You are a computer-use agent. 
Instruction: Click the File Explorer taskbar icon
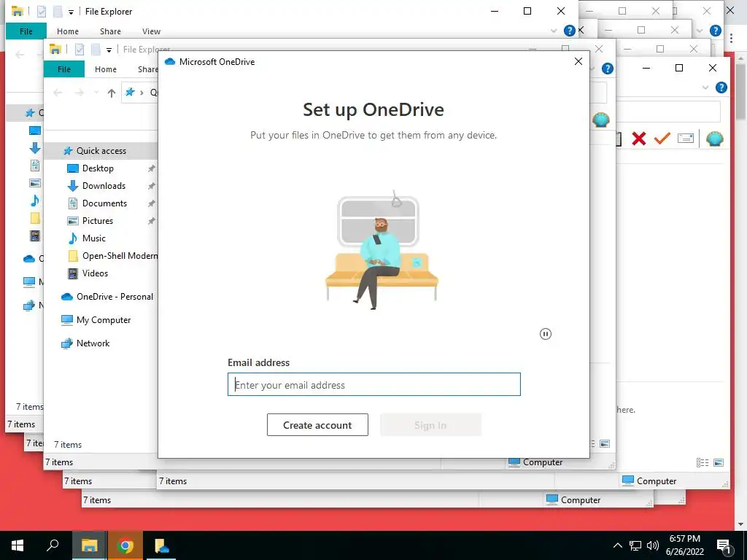tap(89, 545)
